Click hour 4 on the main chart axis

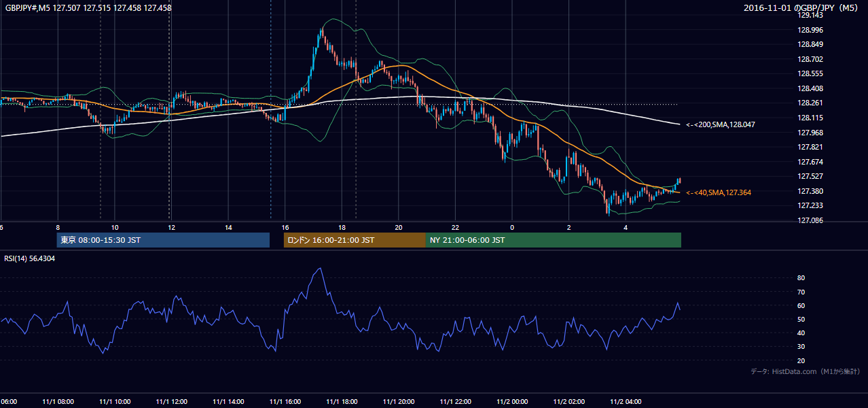coord(626,227)
